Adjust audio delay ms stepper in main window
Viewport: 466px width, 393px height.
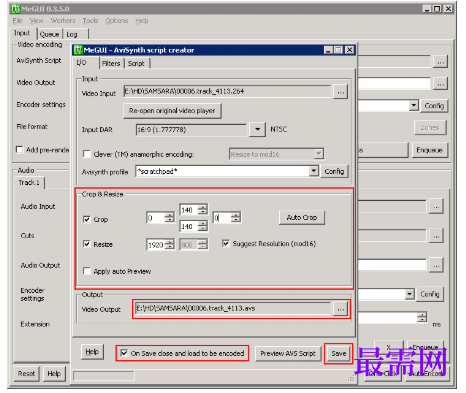pos(422,317)
